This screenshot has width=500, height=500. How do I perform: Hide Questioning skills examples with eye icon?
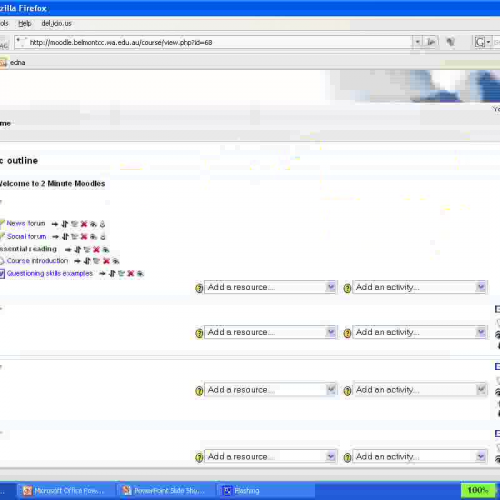[140, 274]
